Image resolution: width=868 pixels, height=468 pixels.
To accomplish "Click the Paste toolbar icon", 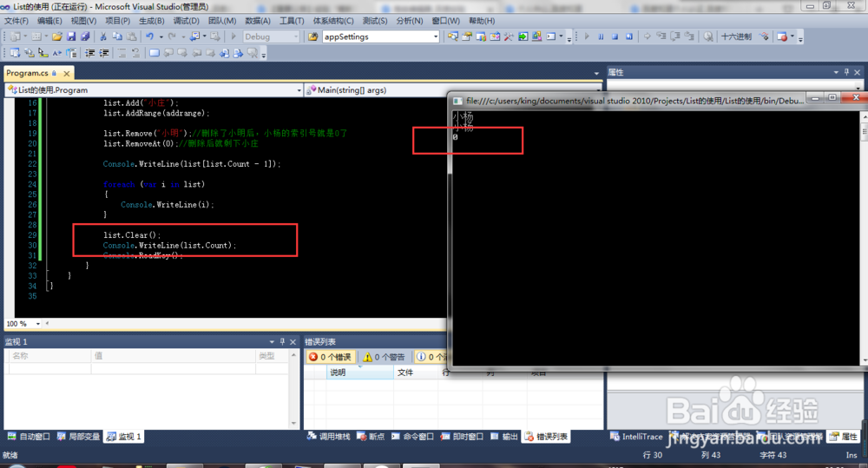I will (131, 36).
